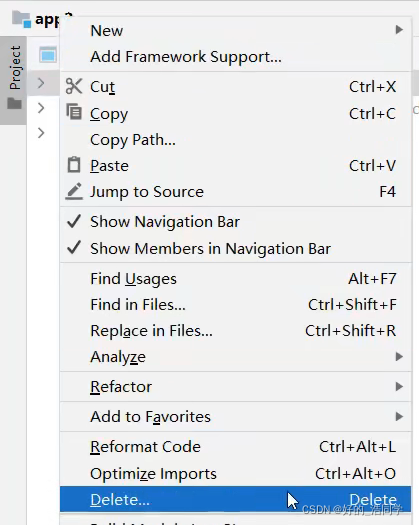Expand the New submenu arrow
Viewport: 419px width, 525px height.
pos(399,30)
